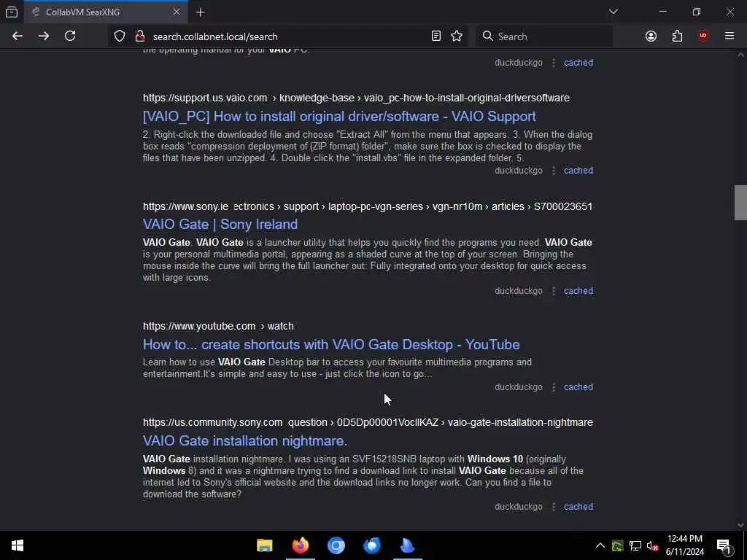Toggle reader view icon in address bar
The width and height of the screenshot is (747, 560).
pos(436,36)
